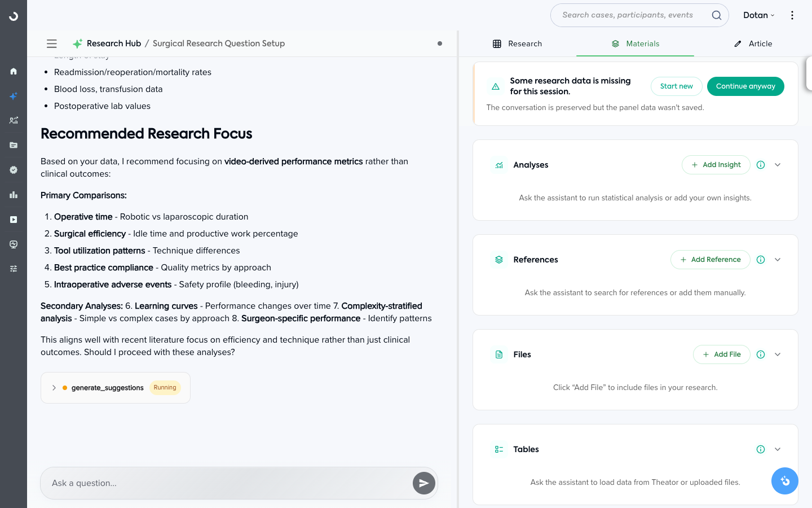The width and height of the screenshot is (812, 508).
Task: Click the Files document icon
Action: (499, 354)
